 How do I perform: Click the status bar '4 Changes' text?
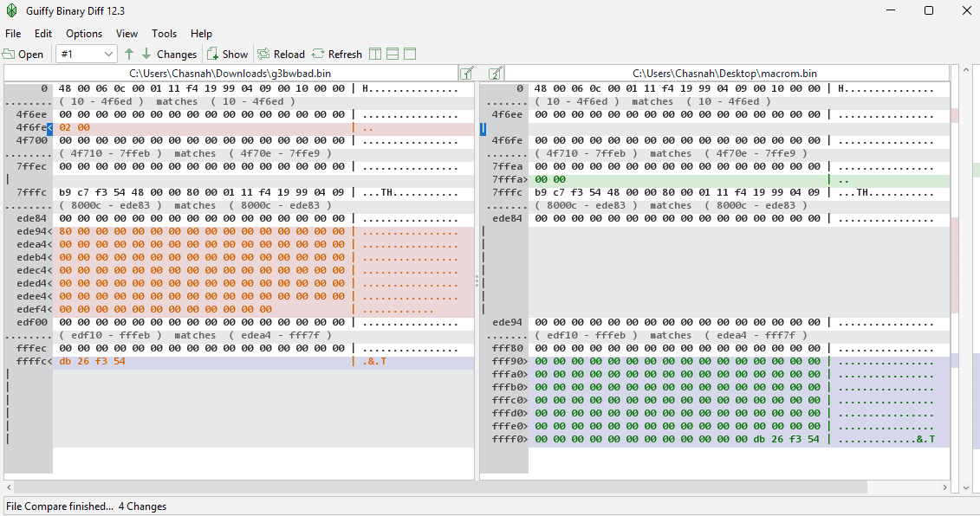[x=142, y=506]
